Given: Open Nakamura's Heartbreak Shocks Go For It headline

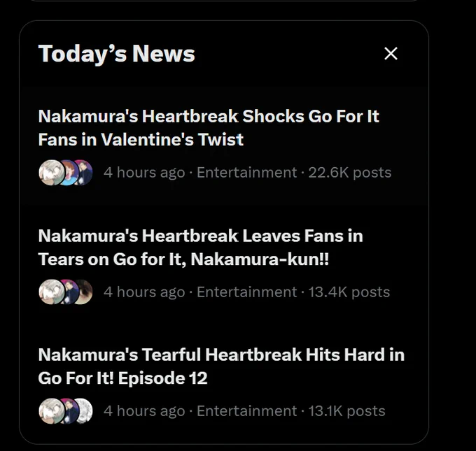Looking at the screenshot, I should coord(209,128).
